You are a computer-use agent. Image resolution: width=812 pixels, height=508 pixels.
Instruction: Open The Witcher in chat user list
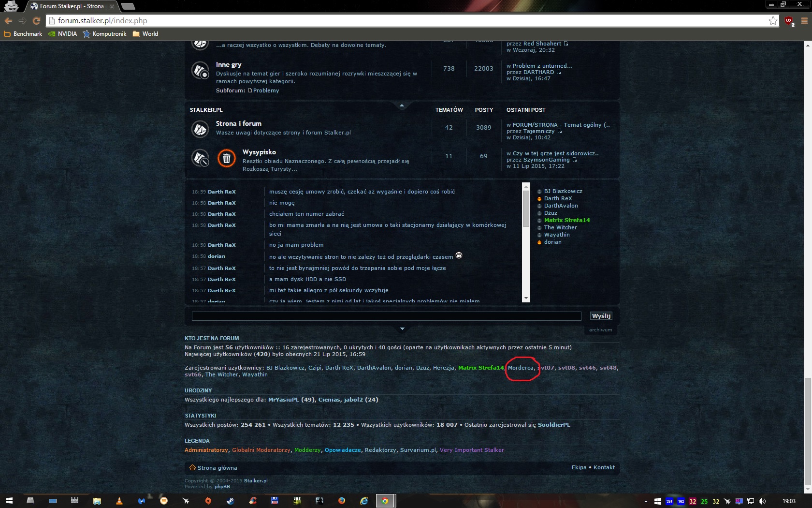coord(560,227)
